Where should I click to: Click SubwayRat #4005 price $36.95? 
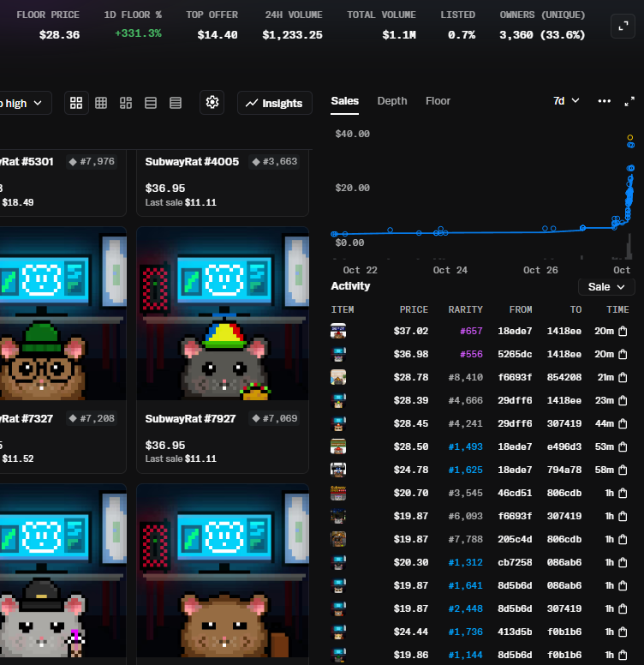click(165, 189)
